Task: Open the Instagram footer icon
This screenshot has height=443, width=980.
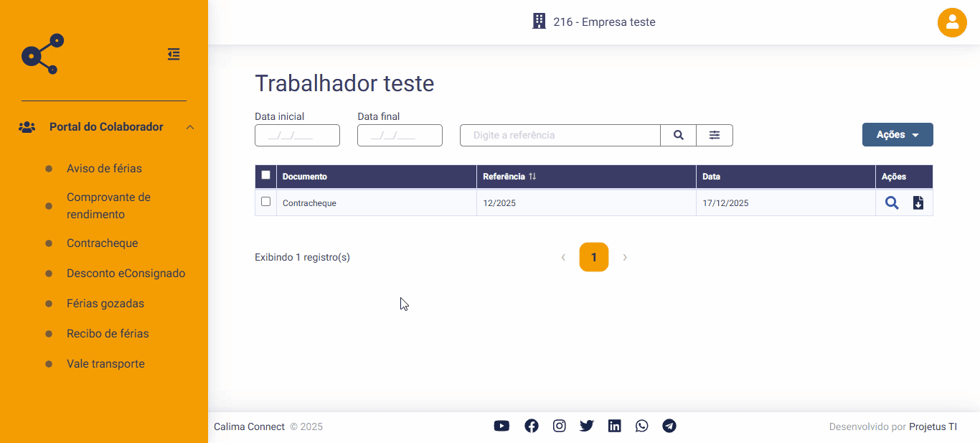Action: [x=560, y=426]
